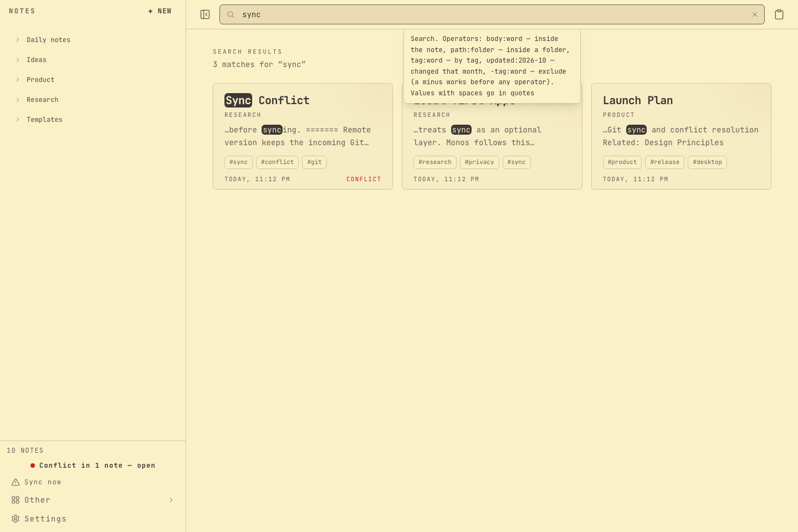Focus the search input containing sync
Screen dimensions: 798x532
coord(492,14)
